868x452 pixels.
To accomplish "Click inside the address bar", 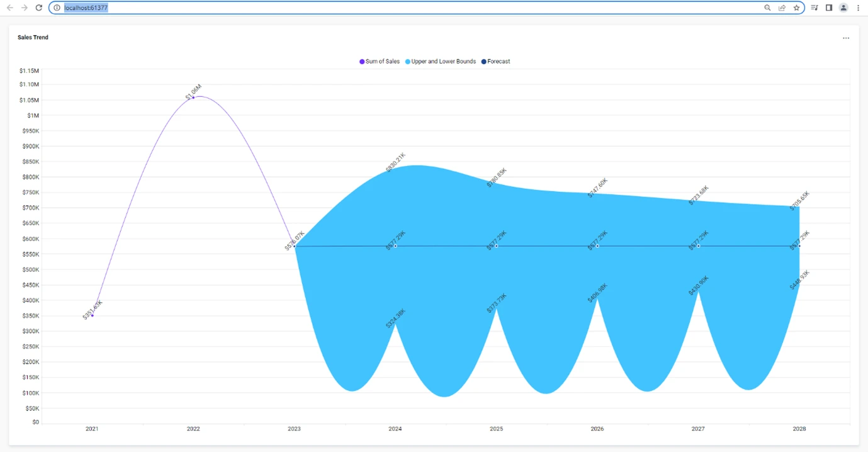I will (378, 8).
